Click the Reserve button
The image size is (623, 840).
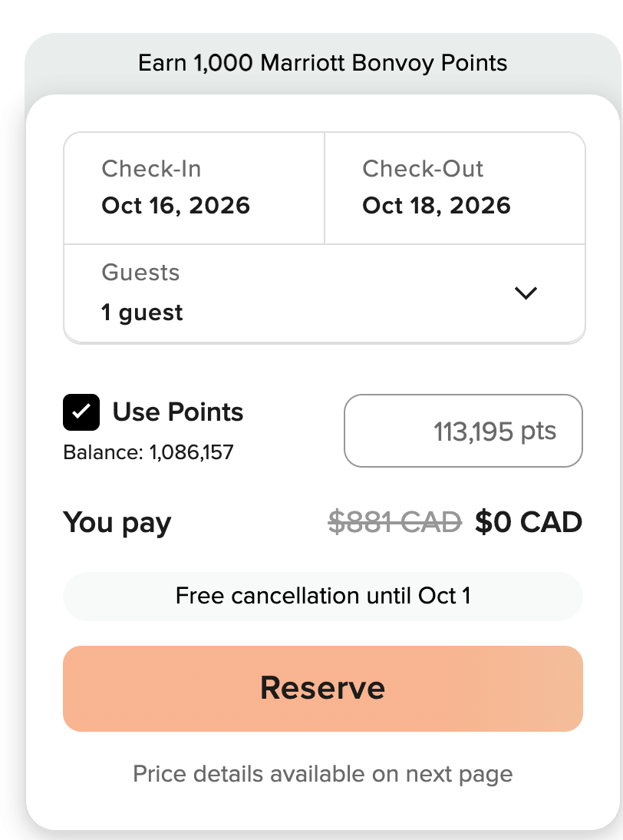point(323,689)
